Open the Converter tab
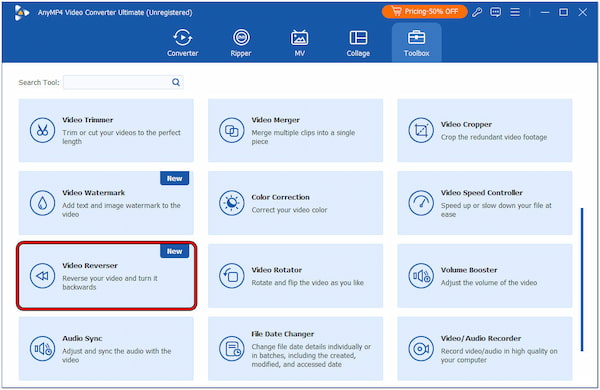The image size is (600, 390). 183,43
